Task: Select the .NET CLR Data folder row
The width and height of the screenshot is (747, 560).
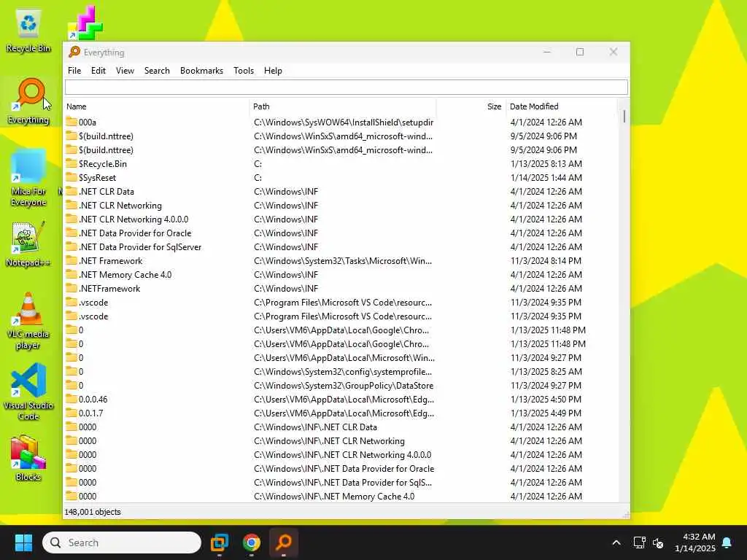Action: pyautogui.click(x=341, y=192)
